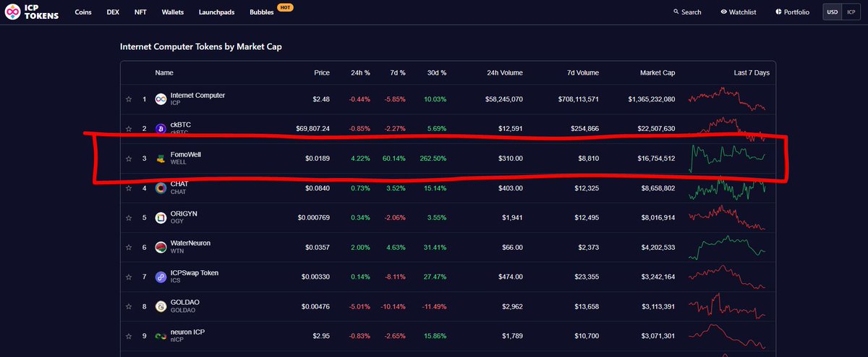Open the Portfolio link
The height and width of the screenshot is (357, 868).
pos(792,12)
